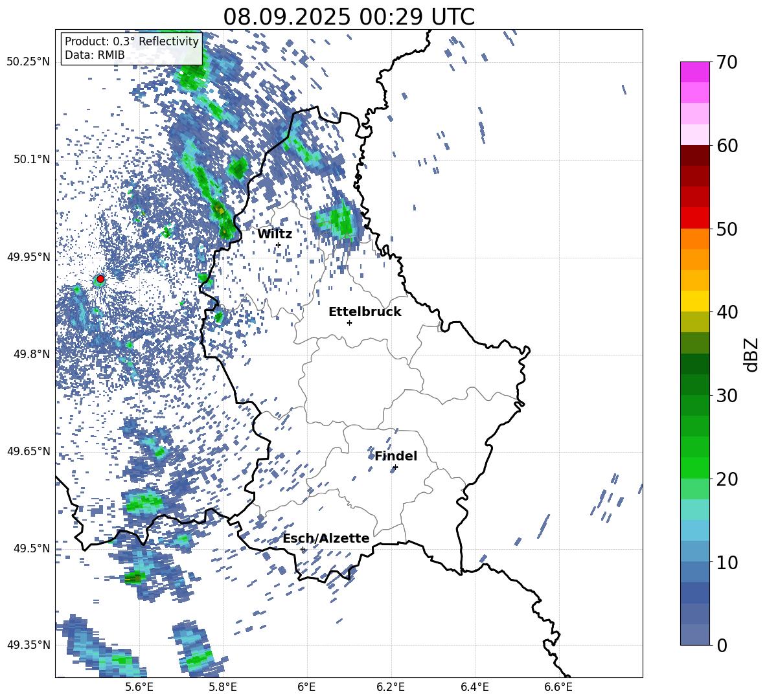The height and width of the screenshot is (700, 767).
Task: Select the Findel city label
Action: point(396,456)
